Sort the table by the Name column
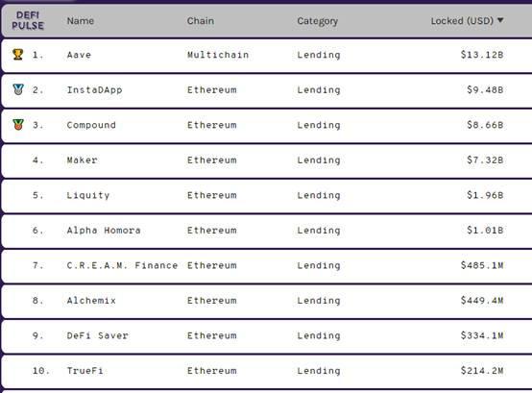The image size is (532, 393). point(81,21)
